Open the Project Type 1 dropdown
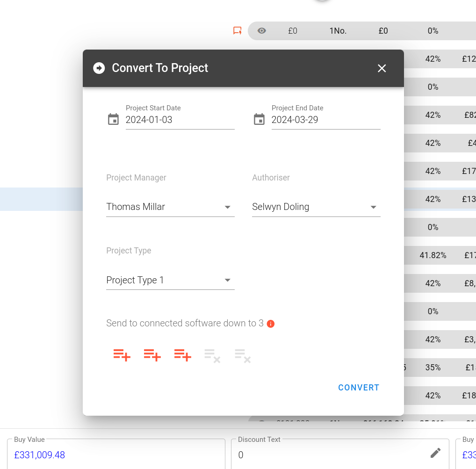 coord(170,280)
